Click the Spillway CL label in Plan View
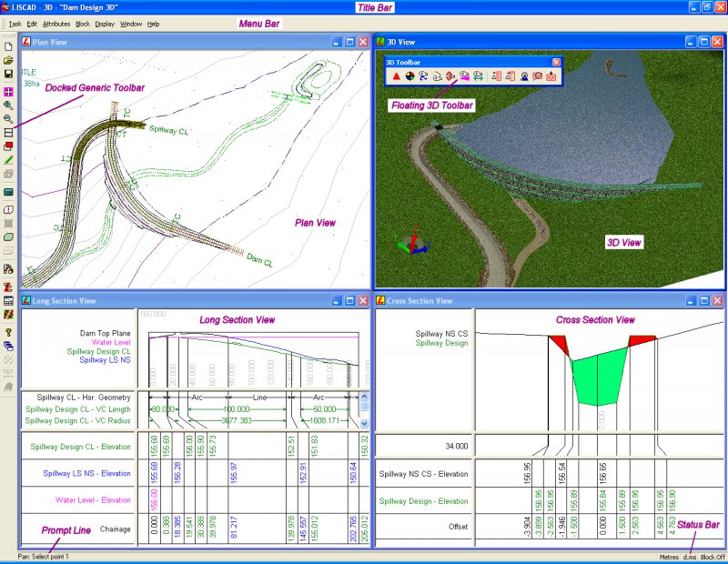The height and width of the screenshot is (564, 728). pos(169,130)
